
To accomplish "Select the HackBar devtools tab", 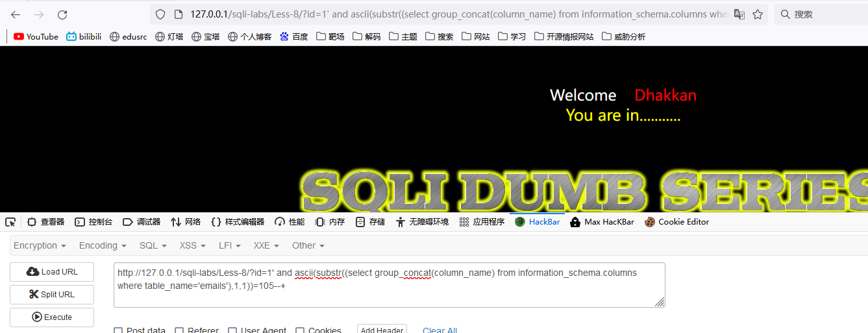I will point(537,222).
